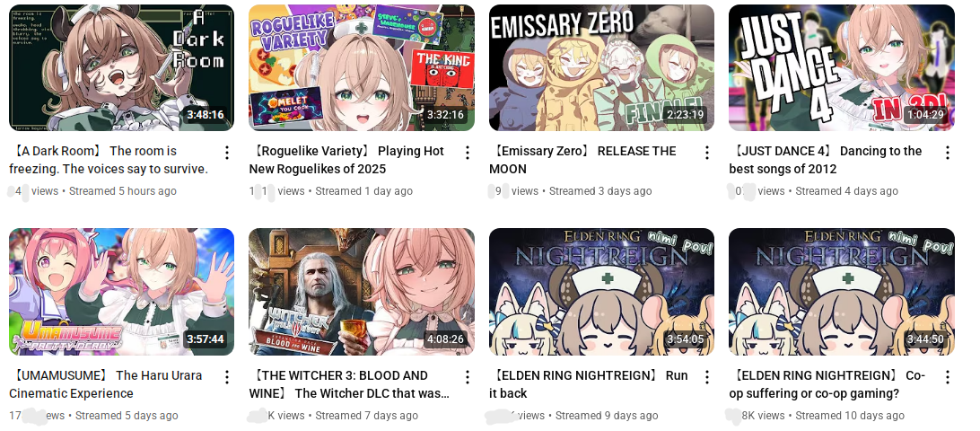980x431 pixels.
Task: Click 'Dancing to the best songs of 2012' title
Action: (826, 160)
